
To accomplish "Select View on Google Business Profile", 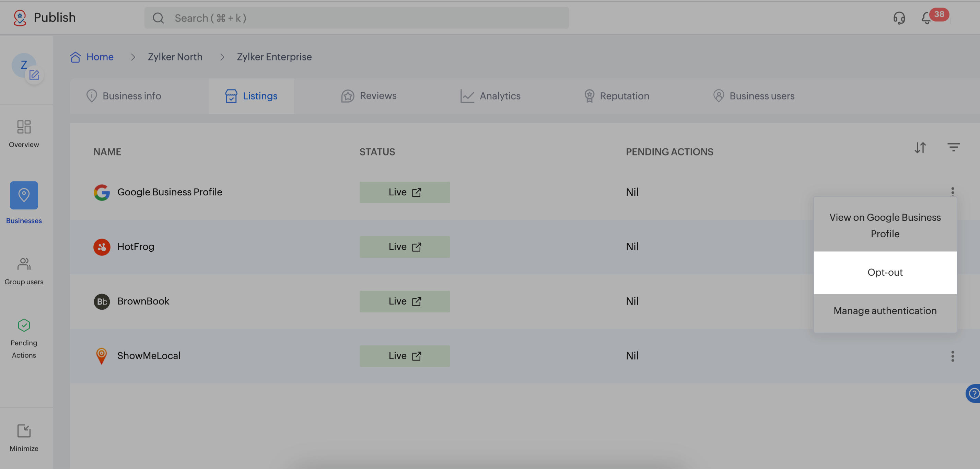I will [x=885, y=225].
